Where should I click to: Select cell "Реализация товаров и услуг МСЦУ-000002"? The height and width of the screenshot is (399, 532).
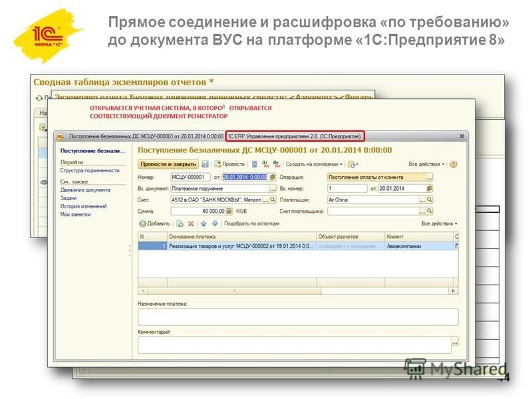tap(241, 246)
